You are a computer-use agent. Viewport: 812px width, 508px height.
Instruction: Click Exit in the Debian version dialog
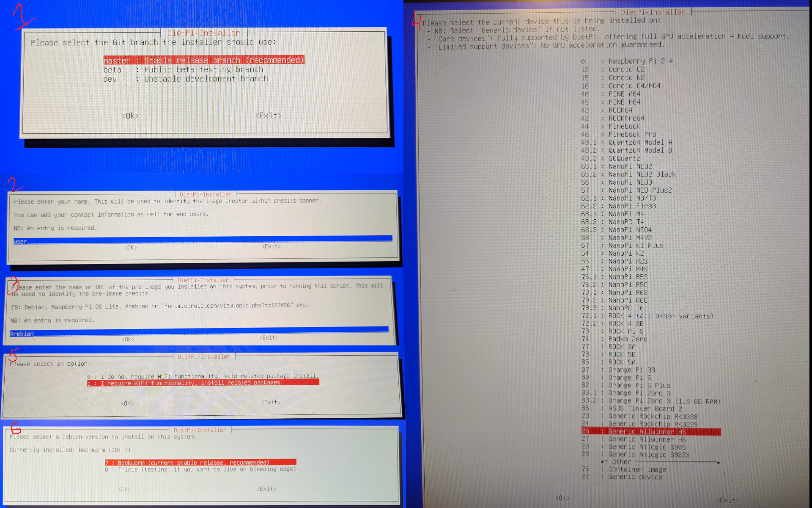266,489
